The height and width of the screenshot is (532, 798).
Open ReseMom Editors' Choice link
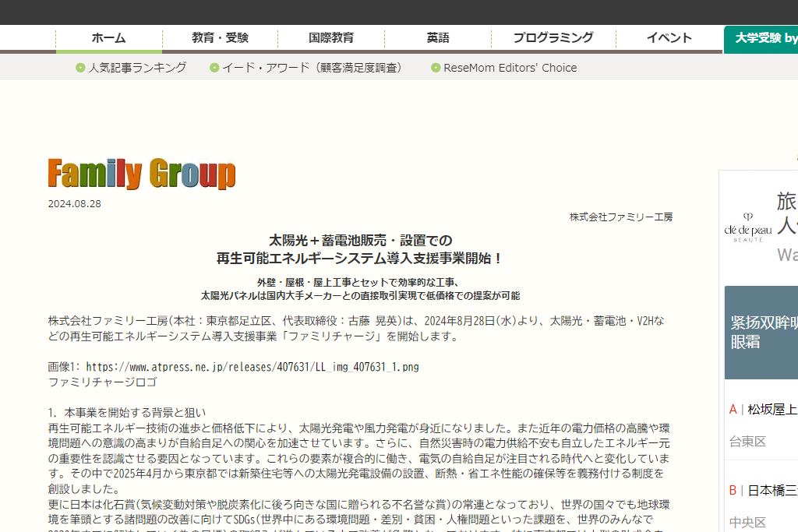pos(510,68)
